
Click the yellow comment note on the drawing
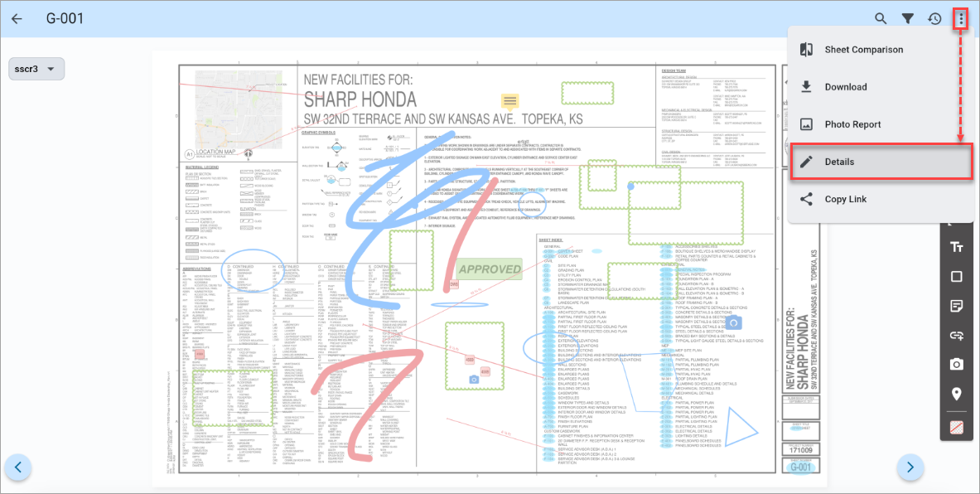[x=510, y=101]
